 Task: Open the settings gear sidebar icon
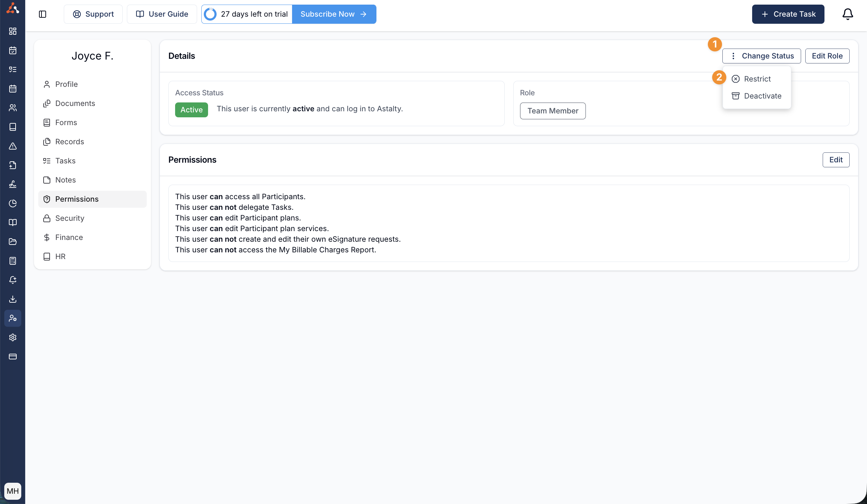tap(13, 337)
